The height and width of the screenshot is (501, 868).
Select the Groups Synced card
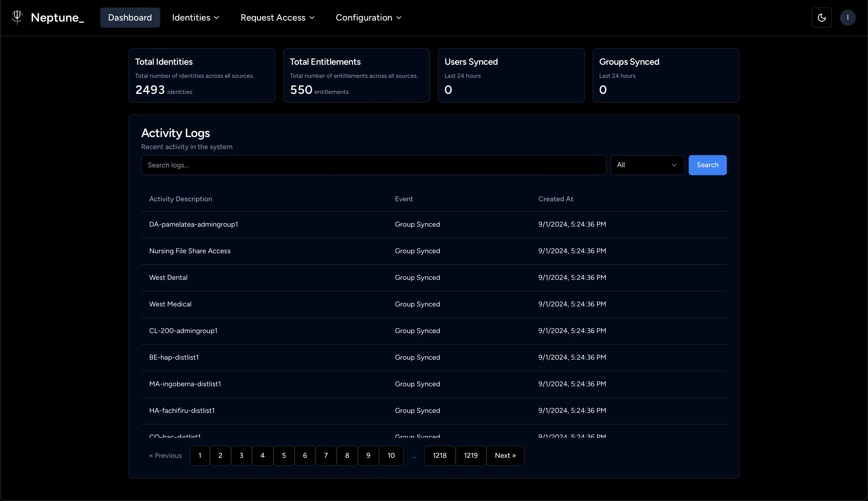click(666, 75)
